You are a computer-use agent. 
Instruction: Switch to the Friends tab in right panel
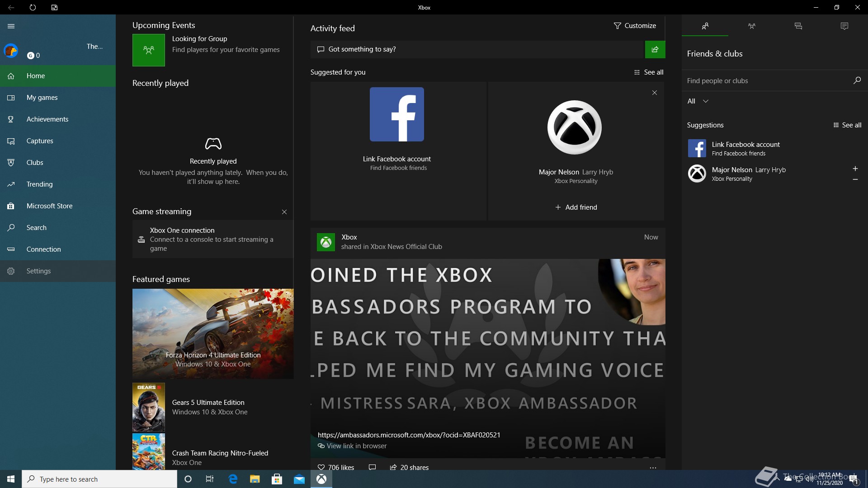705,26
